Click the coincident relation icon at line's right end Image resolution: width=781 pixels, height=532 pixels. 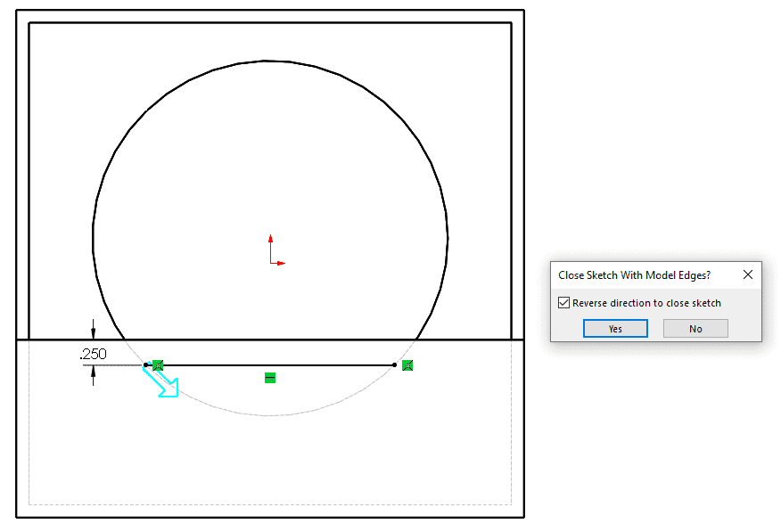[407, 365]
